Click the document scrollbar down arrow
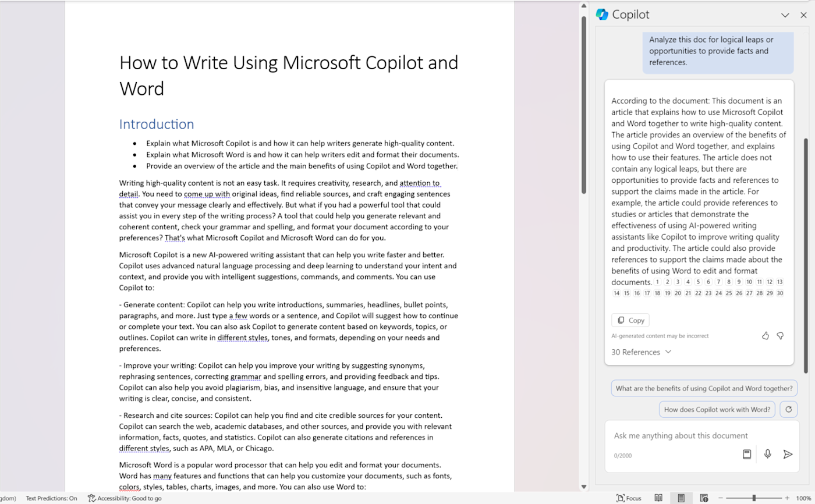815x504 pixels. click(x=584, y=487)
